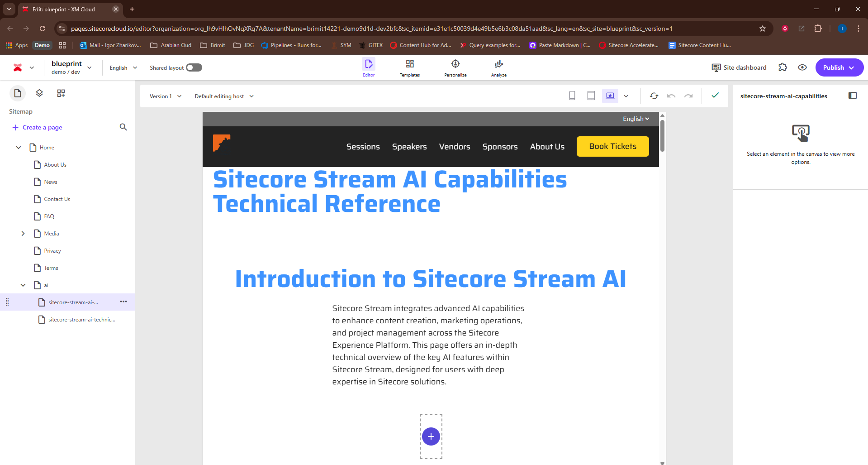Collapse the ai tree node
Image resolution: width=868 pixels, height=465 pixels.
[x=23, y=285]
